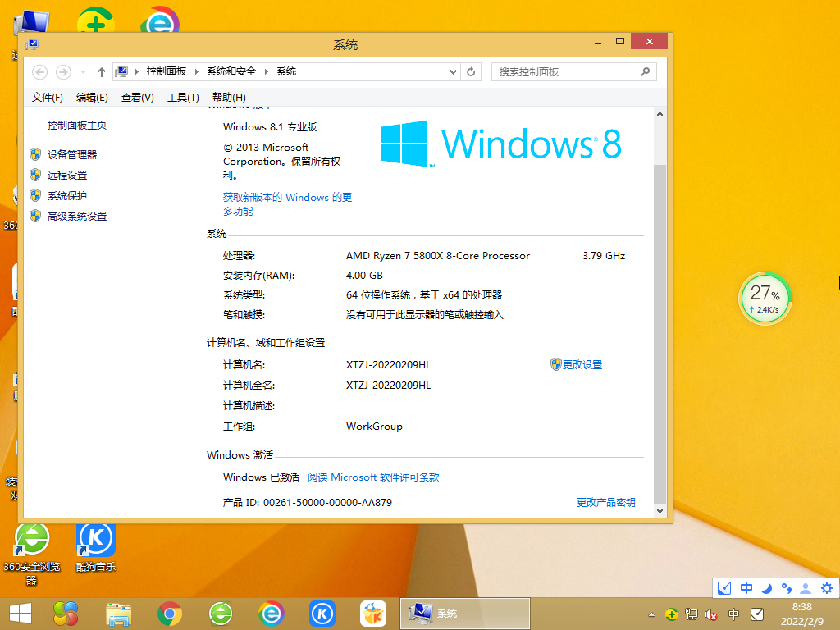Launch Google Chrome from the taskbar

coord(170,613)
